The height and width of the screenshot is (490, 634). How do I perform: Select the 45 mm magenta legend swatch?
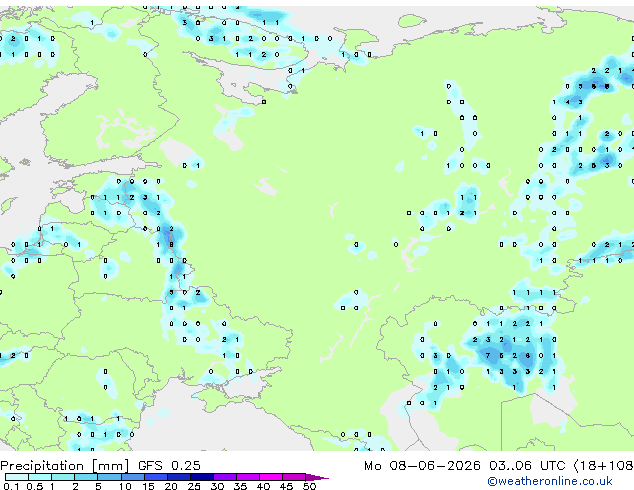click(294, 477)
